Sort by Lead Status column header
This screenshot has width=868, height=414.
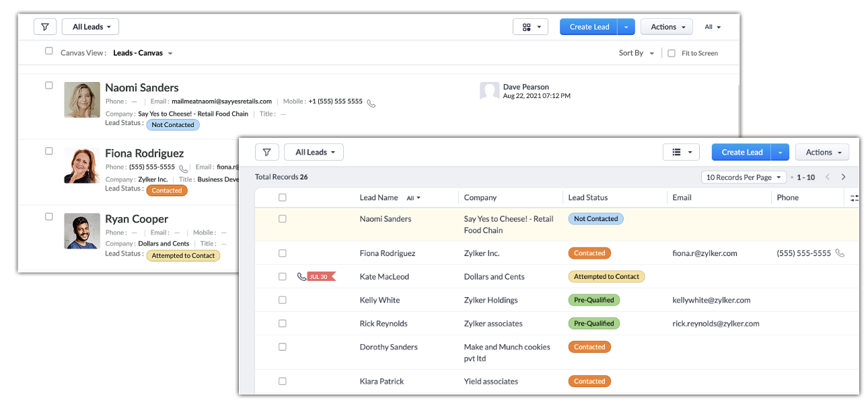click(x=588, y=198)
